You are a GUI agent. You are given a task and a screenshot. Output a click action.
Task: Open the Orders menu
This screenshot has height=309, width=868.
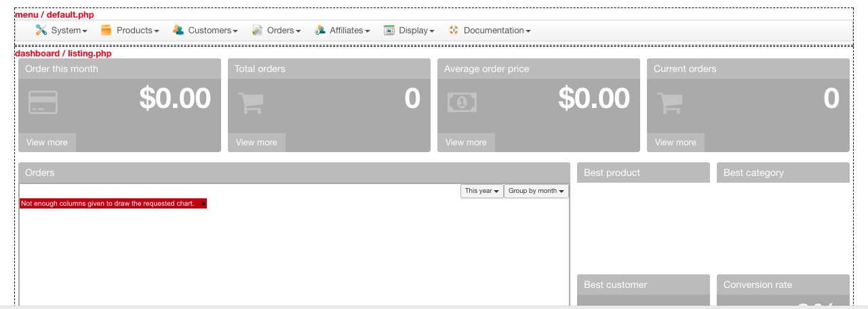point(283,30)
